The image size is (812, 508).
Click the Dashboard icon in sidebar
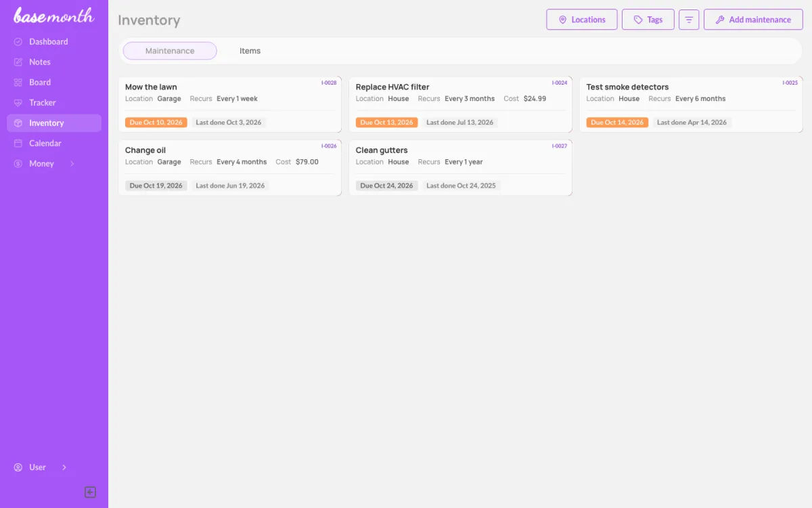click(18, 42)
